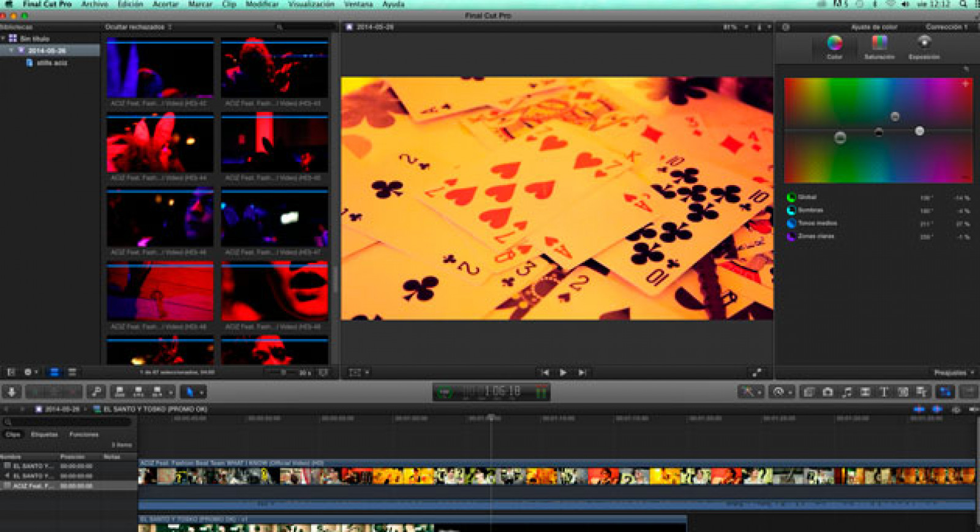Reset the color board with the arrow icon
The image size is (980, 532).
pyautogui.click(x=967, y=69)
